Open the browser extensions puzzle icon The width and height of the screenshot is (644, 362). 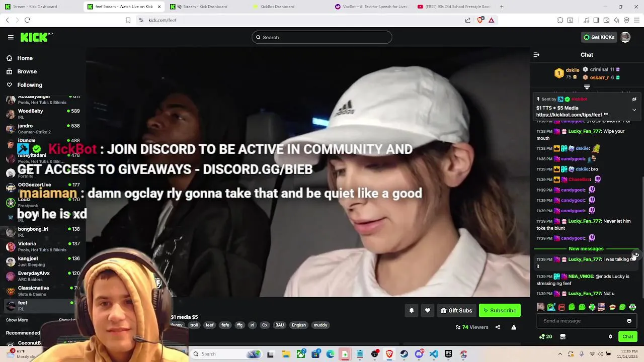coord(560,20)
